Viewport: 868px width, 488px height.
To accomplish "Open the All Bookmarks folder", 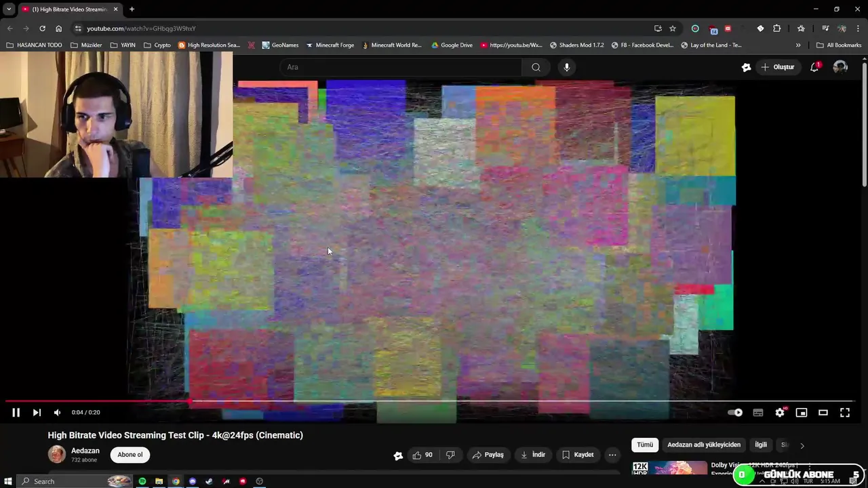I will (x=839, y=45).
